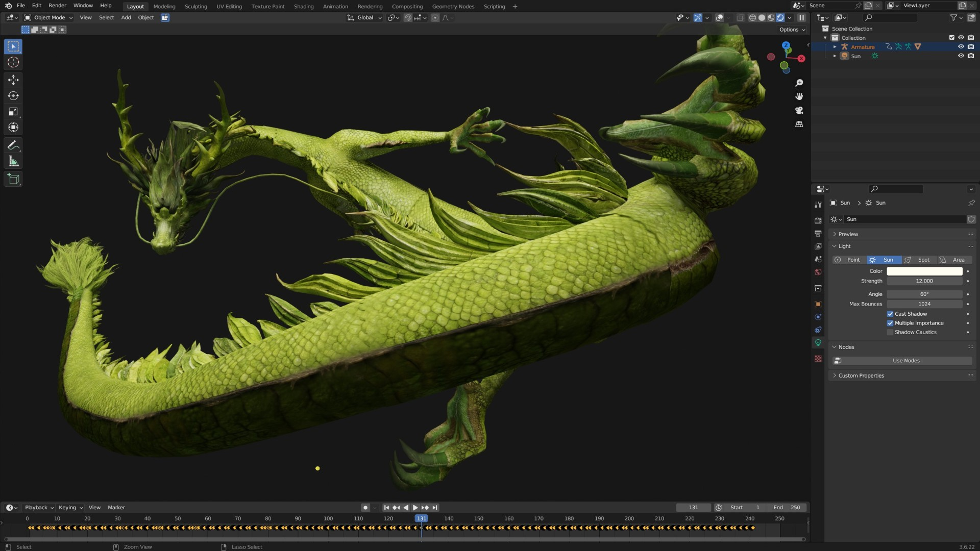This screenshot has width=980, height=551.
Task: Select the Transform tool
Action: pyautogui.click(x=13, y=127)
